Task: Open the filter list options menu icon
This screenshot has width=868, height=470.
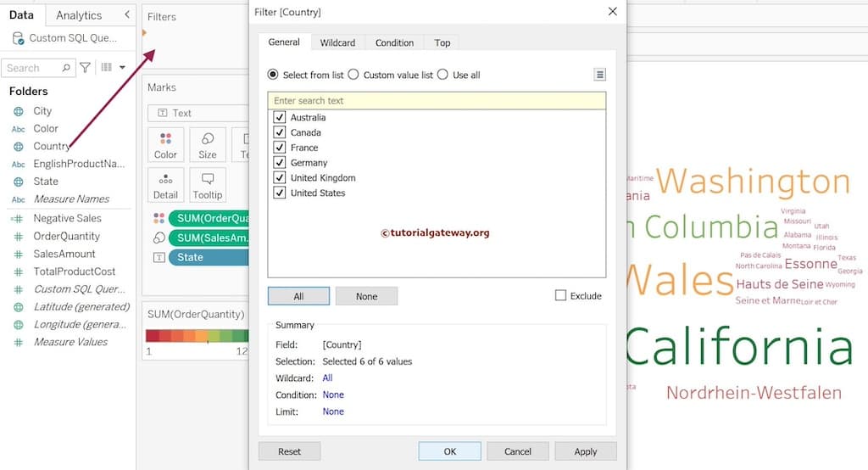Action: coord(599,75)
